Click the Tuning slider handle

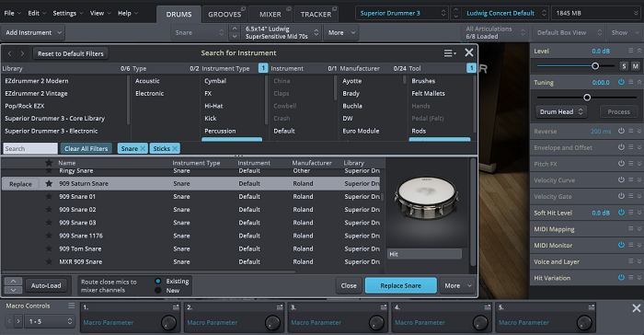(587, 98)
